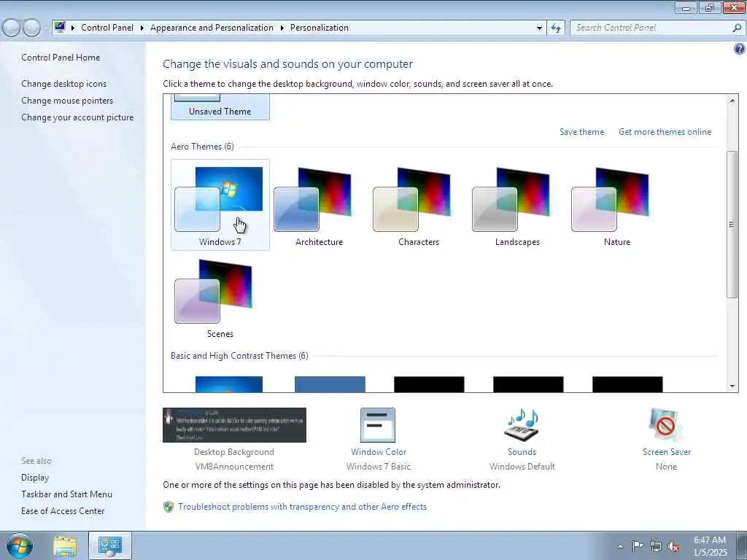747x560 pixels.
Task: Click the Personalization breadcrumb
Action: tap(320, 28)
